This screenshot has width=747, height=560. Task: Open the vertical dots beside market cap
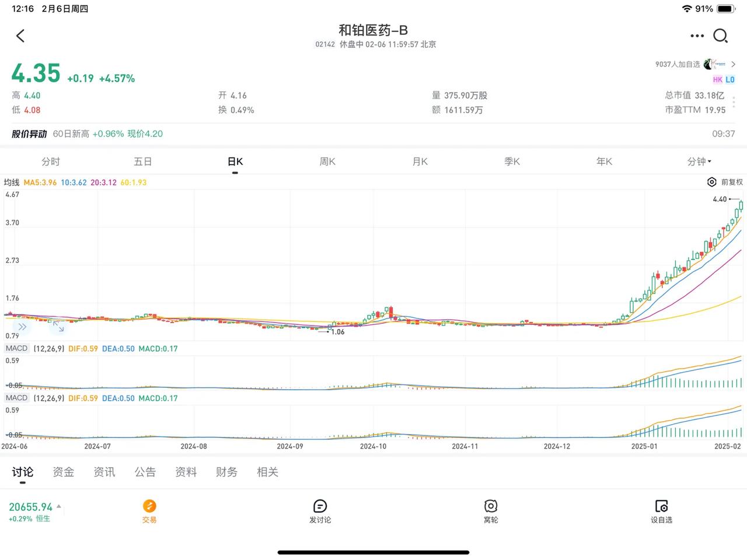[734, 103]
